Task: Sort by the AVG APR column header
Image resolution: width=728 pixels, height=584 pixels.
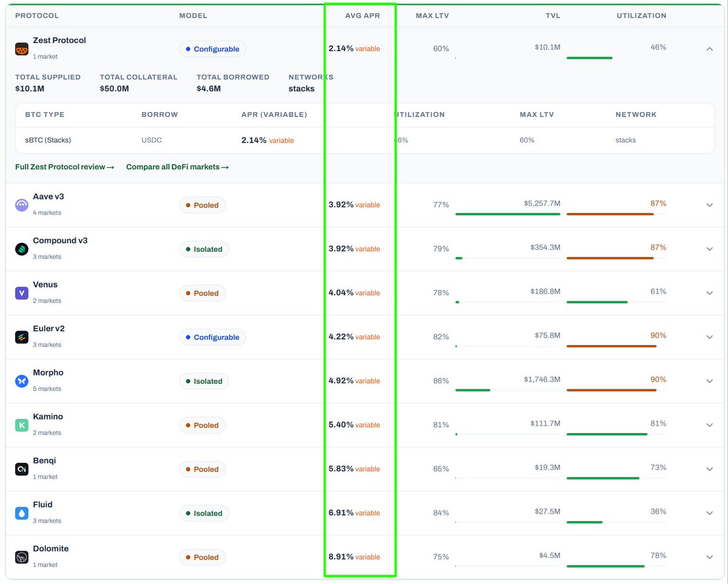Action: tap(363, 16)
